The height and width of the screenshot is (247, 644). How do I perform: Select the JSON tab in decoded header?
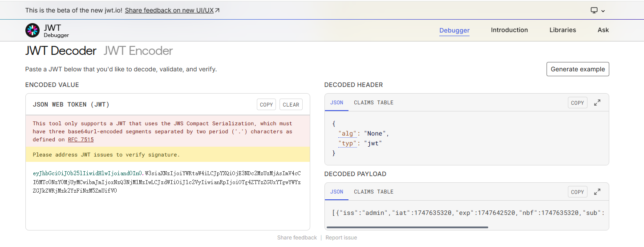pos(336,103)
